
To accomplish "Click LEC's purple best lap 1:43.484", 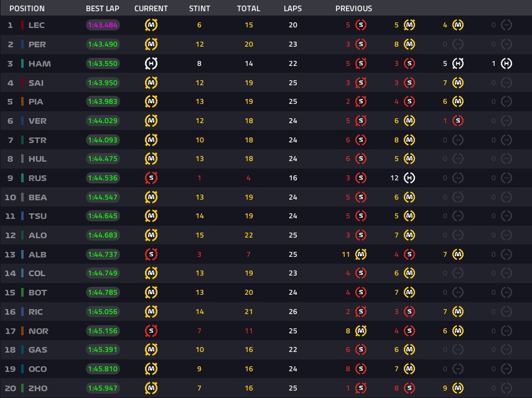I will click(x=103, y=25).
